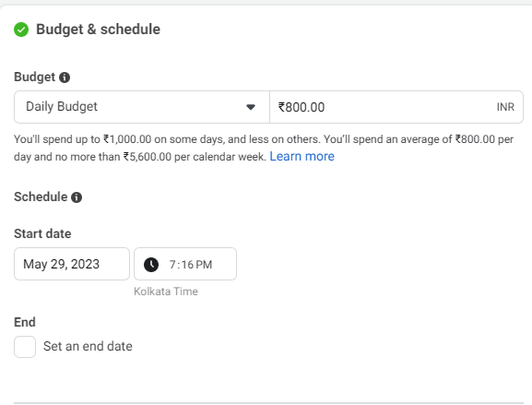The height and width of the screenshot is (405, 532).
Task: Open the May 29, 2023 start date picker
Action: (x=72, y=264)
